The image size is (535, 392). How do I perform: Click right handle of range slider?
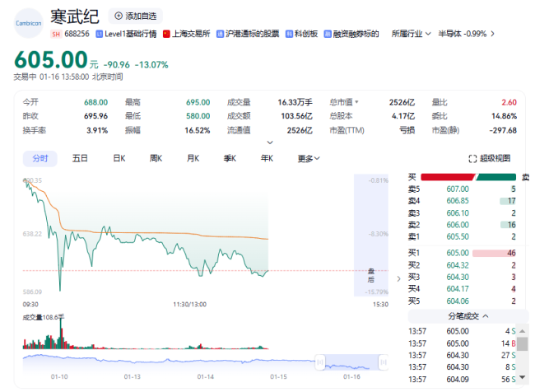pos(384,362)
